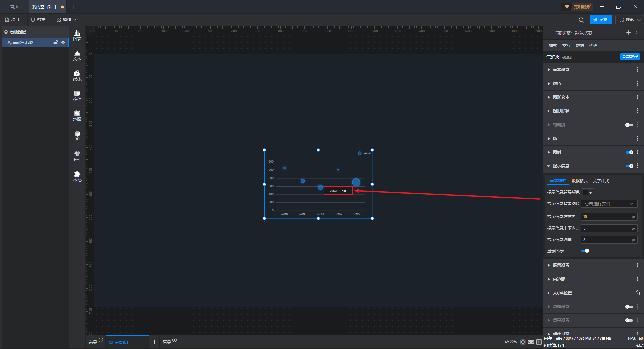The width and height of the screenshot is (644, 349).
Task: Open the 项目 menu
Action: click(15, 20)
